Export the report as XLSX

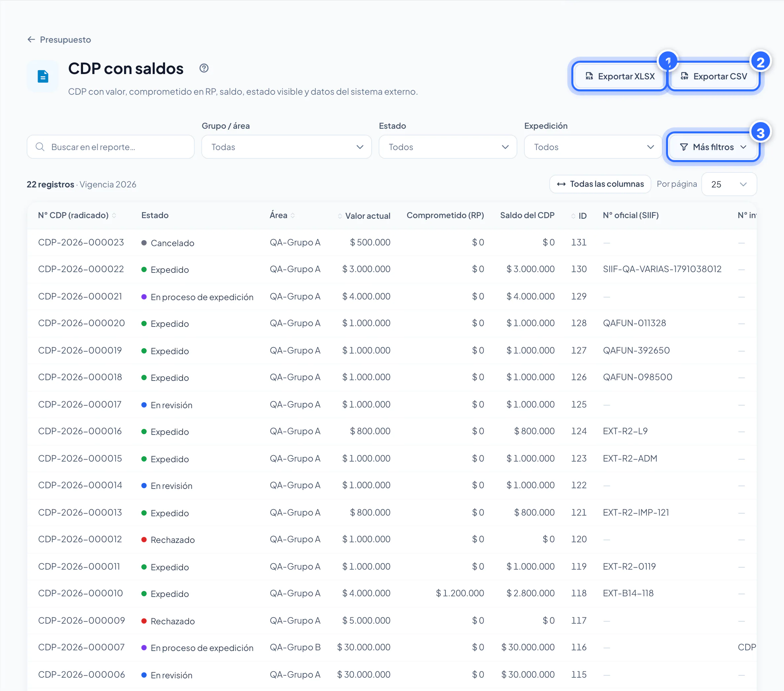point(620,76)
